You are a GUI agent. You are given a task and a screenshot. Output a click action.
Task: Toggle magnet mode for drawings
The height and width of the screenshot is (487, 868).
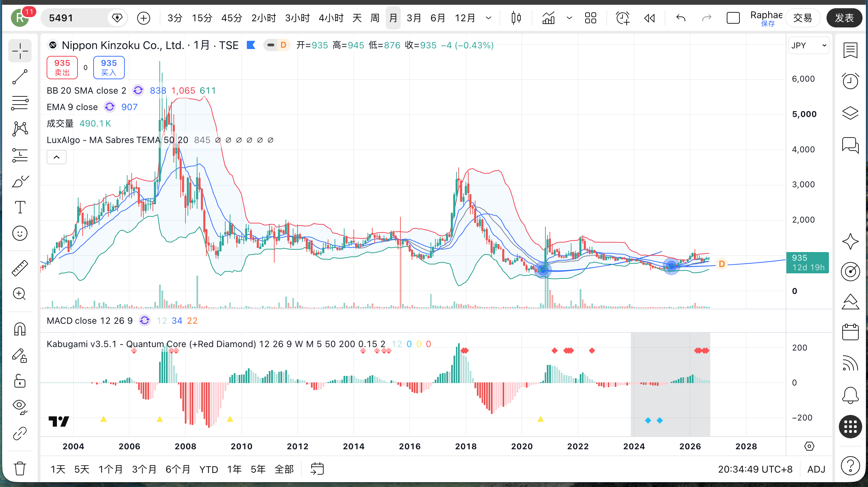point(20,329)
